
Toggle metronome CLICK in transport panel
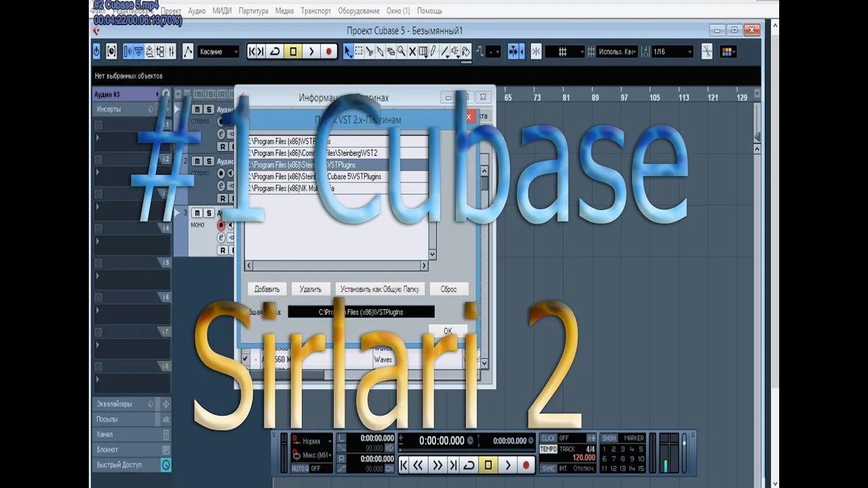point(548,438)
